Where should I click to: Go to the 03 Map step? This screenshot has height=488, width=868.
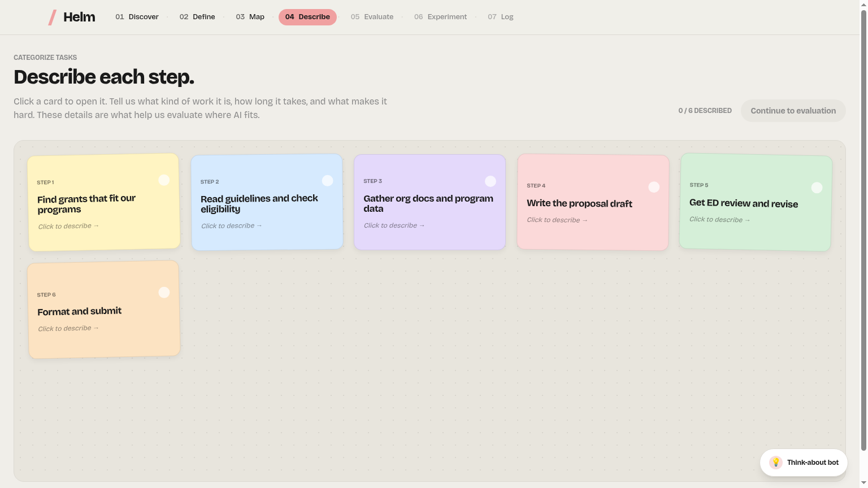point(250,17)
